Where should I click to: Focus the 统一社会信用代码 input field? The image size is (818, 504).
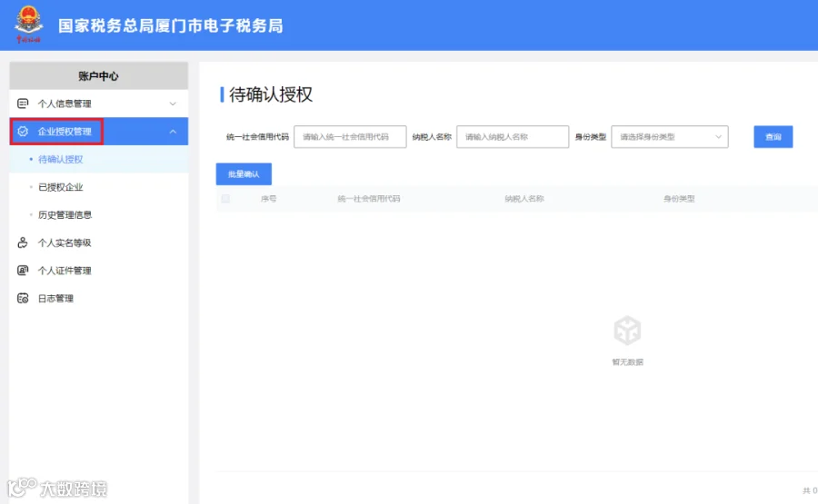(x=350, y=136)
